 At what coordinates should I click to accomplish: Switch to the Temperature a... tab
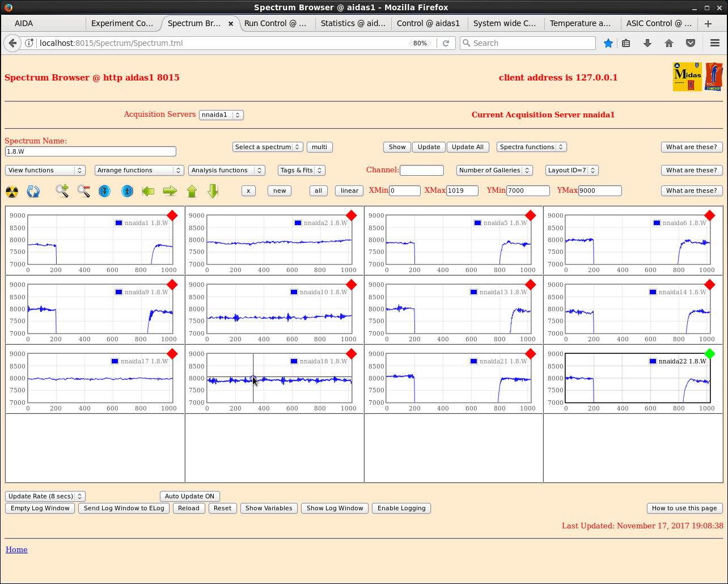[581, 23]
